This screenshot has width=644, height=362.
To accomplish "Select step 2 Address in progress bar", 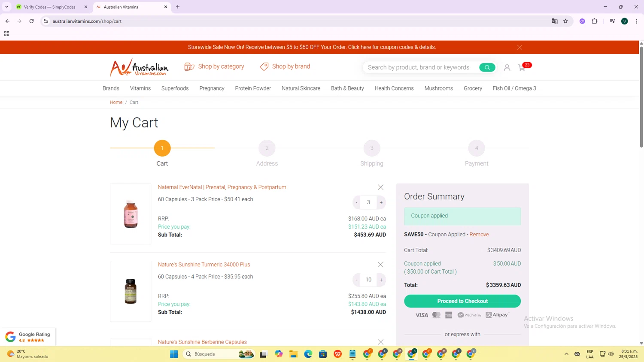I will coord(267,148).
